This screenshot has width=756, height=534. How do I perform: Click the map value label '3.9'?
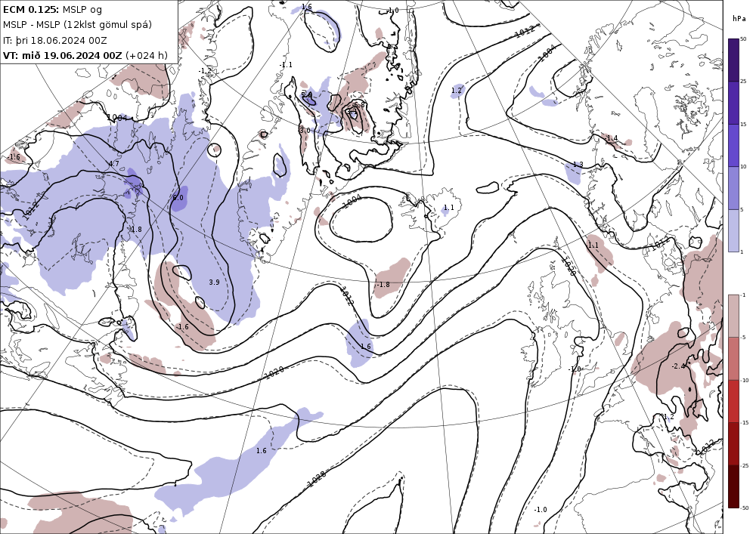click(x=214, y=282)
